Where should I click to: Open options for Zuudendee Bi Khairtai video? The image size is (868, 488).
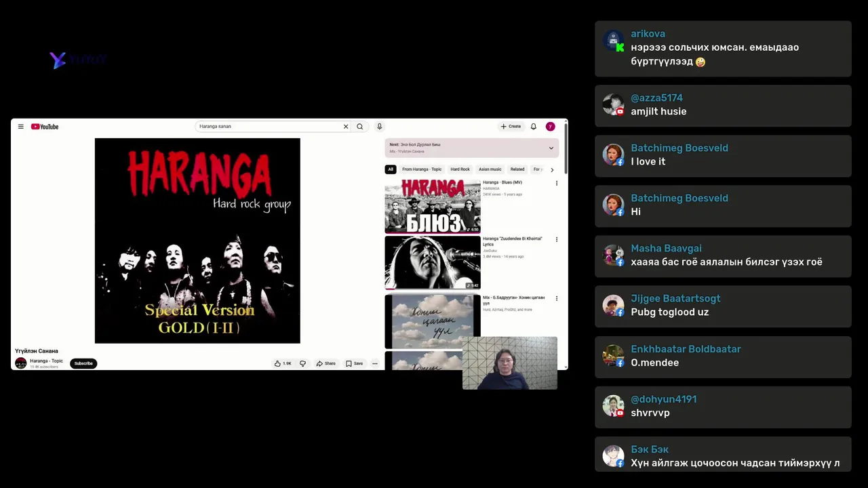[557, 239]
